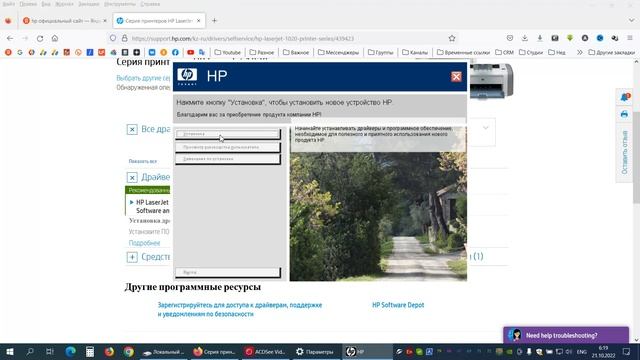
Task: Open Calculator from taskbar
Action: point(90,351)
